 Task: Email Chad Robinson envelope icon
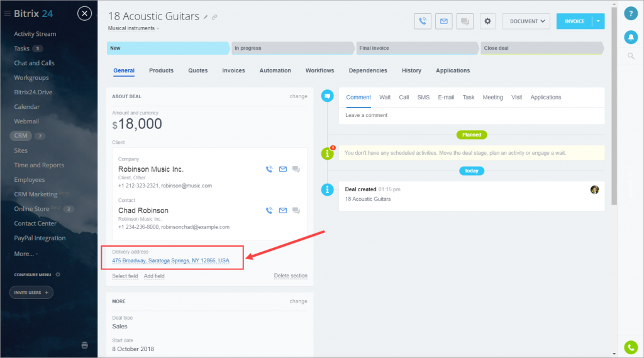(x=282, y=210)
